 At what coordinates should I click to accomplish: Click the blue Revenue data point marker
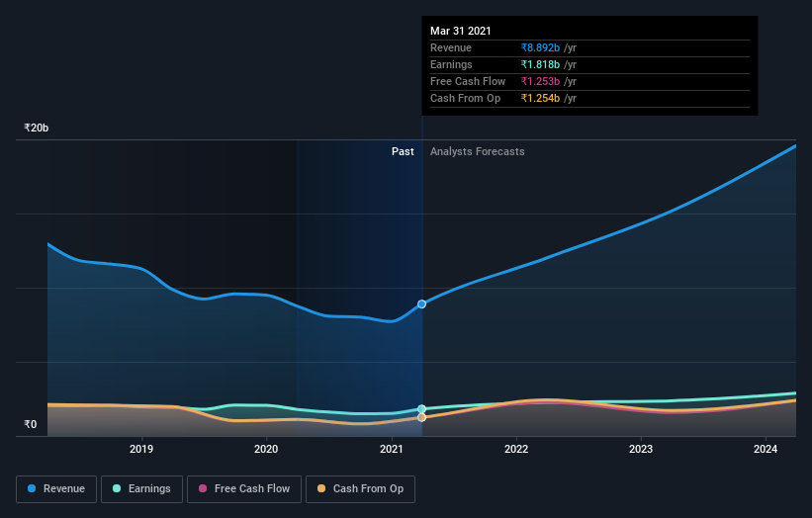(422, 304)
